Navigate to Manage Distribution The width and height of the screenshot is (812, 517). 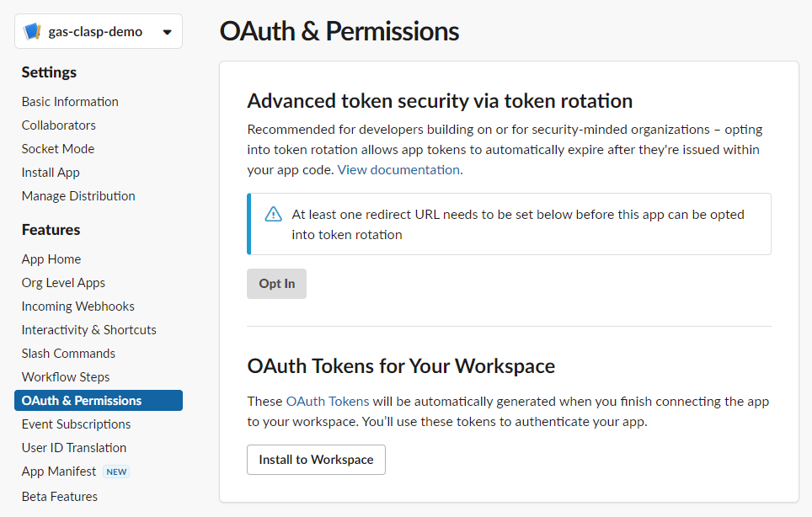click(x=78, y=196)
